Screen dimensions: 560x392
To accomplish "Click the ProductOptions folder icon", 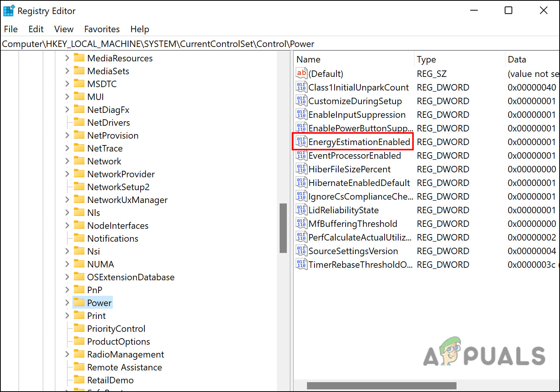I will pyautogui.click(x=79, y=341).
